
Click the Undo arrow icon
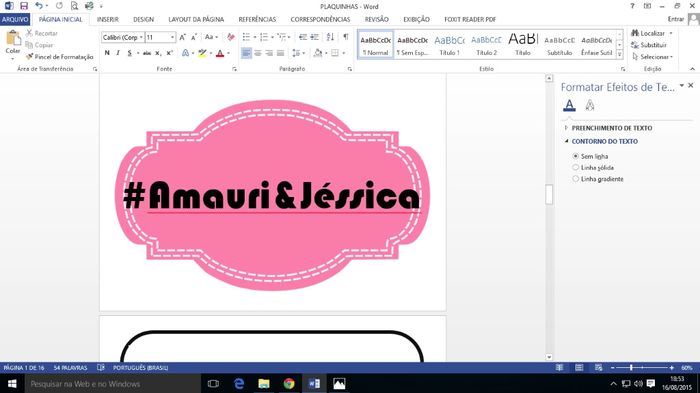point(39,6)
